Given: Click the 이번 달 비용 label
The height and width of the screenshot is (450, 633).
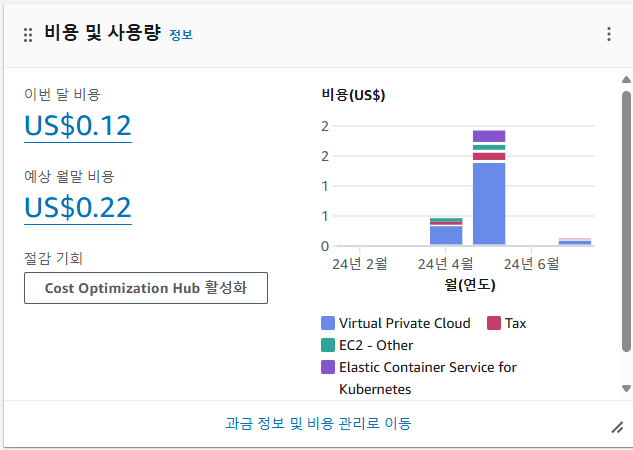Looking at the screenshot, I should pos(62,94).
